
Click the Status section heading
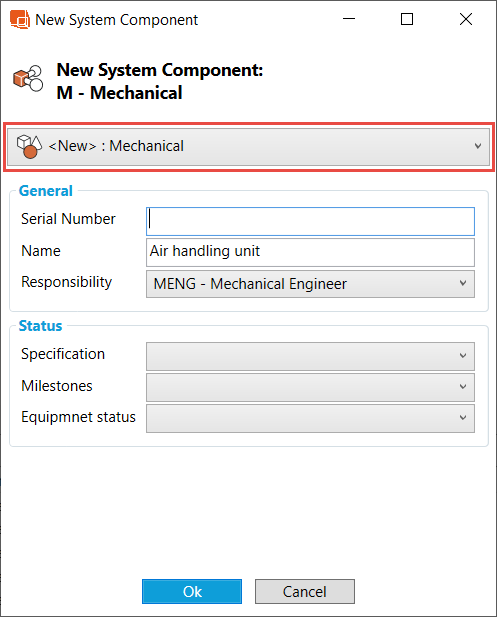pyautogui.click(x=41, y=326)
